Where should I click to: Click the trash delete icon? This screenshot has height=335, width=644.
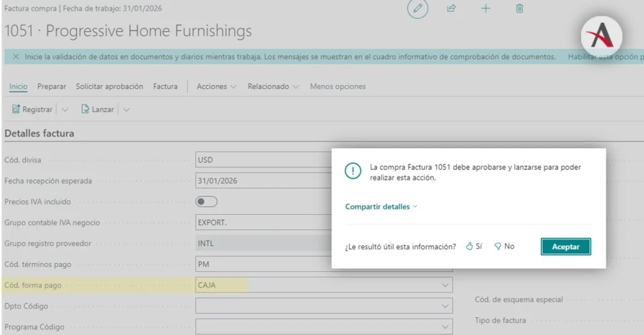519,9
